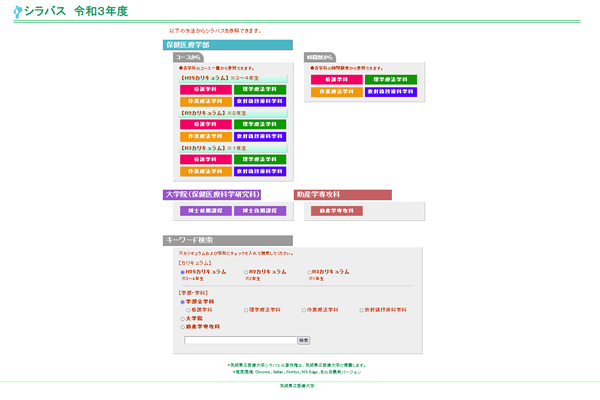
Task: Click the シラバス 令和3年度 page title
Action: pos(76,11)
